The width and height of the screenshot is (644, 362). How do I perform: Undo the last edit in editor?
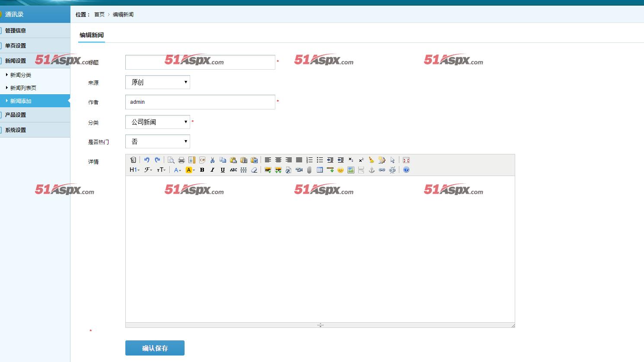[x=147, y=160]
